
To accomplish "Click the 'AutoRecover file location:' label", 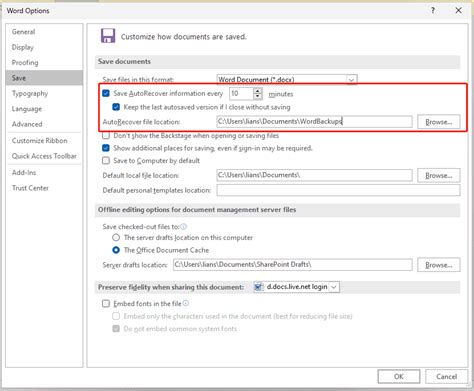I will (141, 122).
